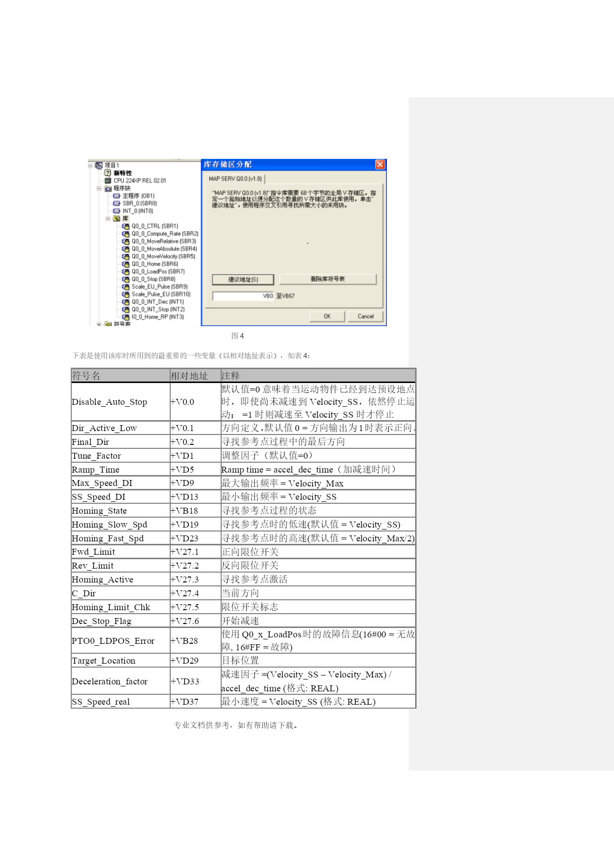Click the Target_Location symbol cell
This screenshot has width=614, height=868.
point(121,661)
